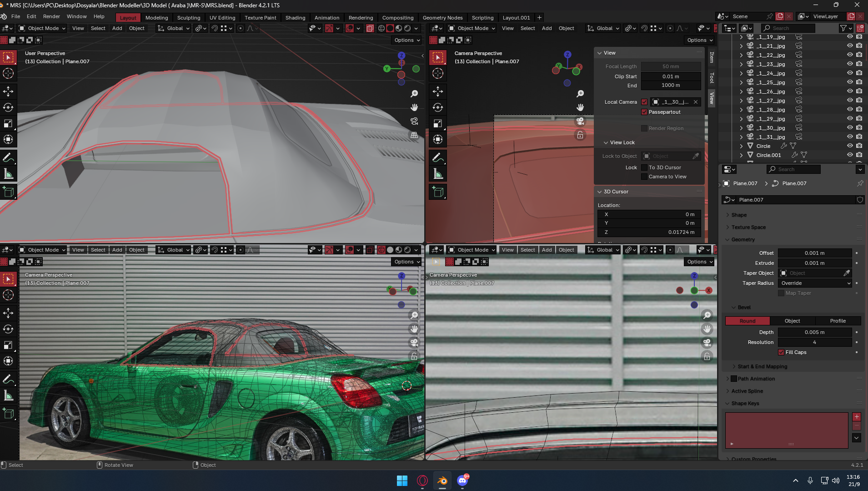
Task: Select the Select Box tool in User Perspective viewport
Action: point(8,57)
